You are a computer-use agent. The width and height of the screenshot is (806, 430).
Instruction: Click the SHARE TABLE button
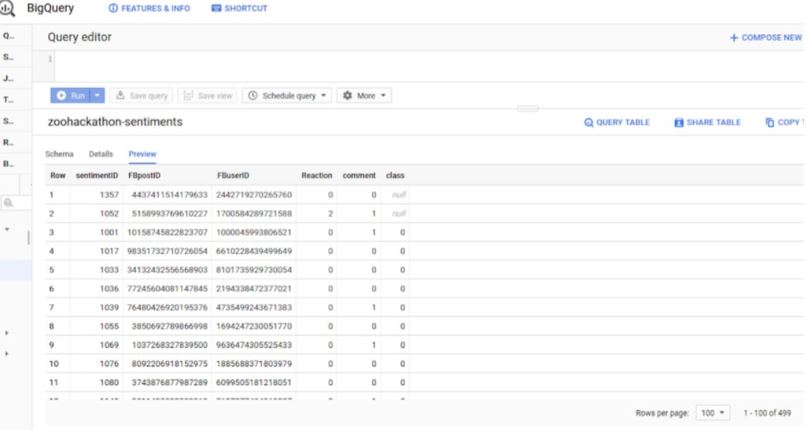coord(707,122)
